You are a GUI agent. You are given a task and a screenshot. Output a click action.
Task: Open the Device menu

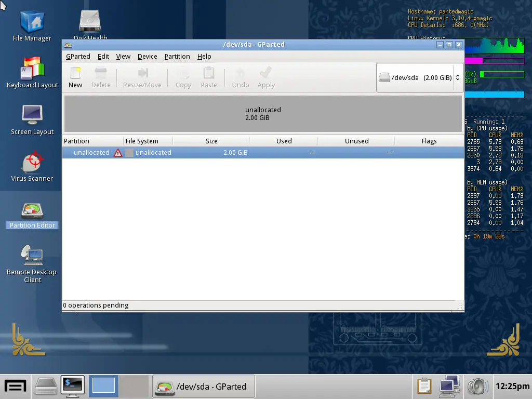point(147,56)
